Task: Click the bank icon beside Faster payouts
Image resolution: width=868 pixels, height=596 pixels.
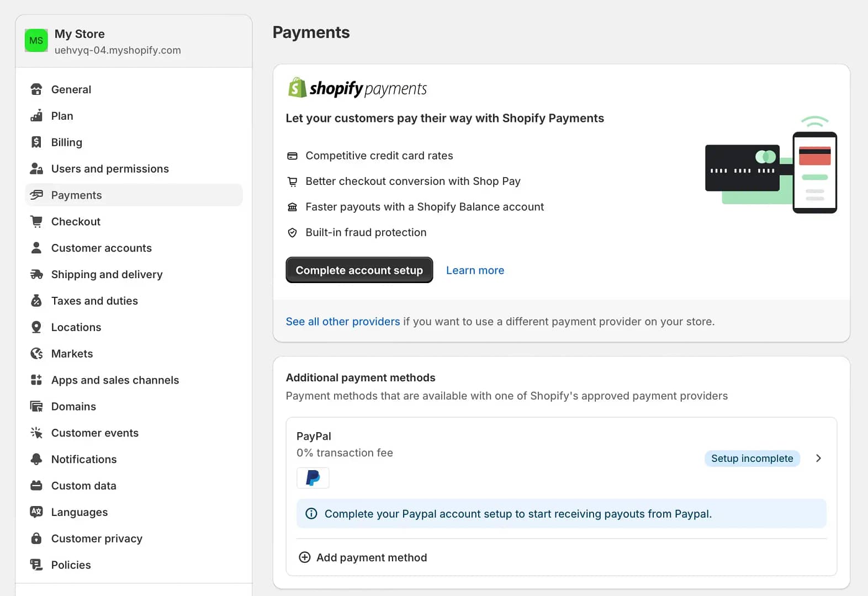Action: [293, 207]
